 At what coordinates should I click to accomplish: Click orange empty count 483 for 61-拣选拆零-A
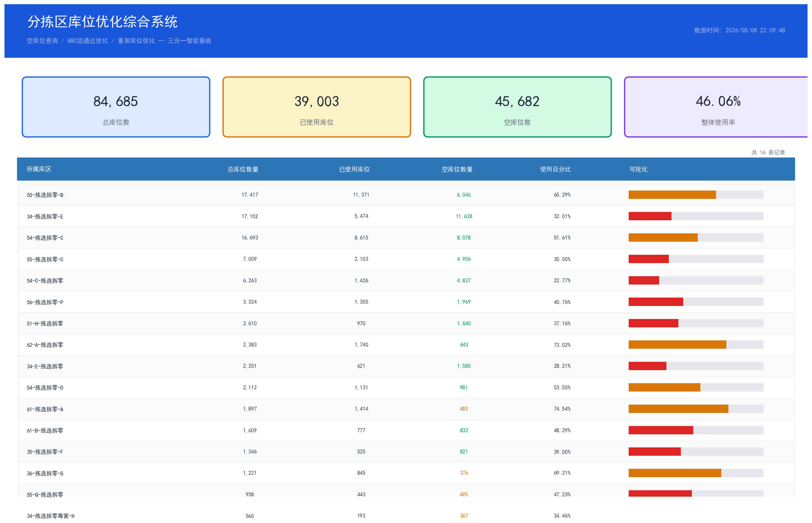click(464, 409)
